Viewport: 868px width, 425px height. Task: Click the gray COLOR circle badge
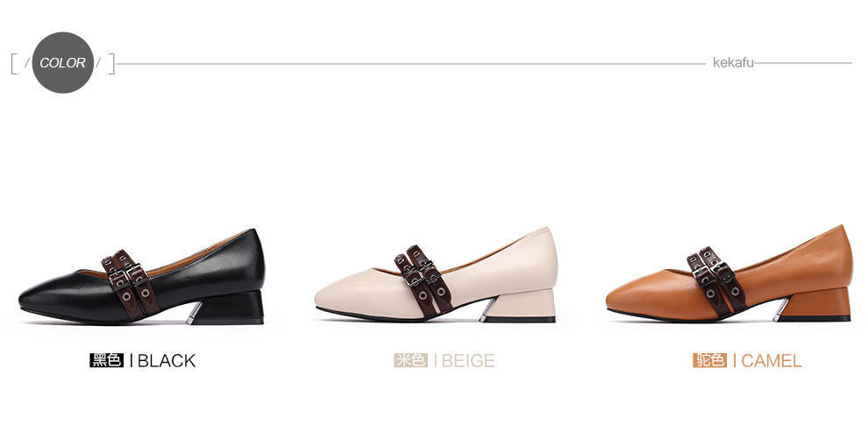pos(62,62)
